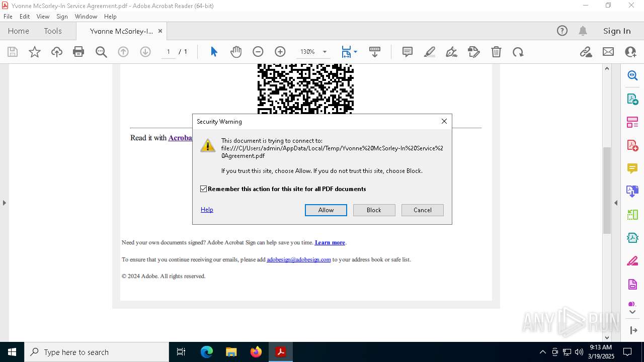Open the Windows Start menu
This screenshot has width=644, height=362.
tap(12, 352)
